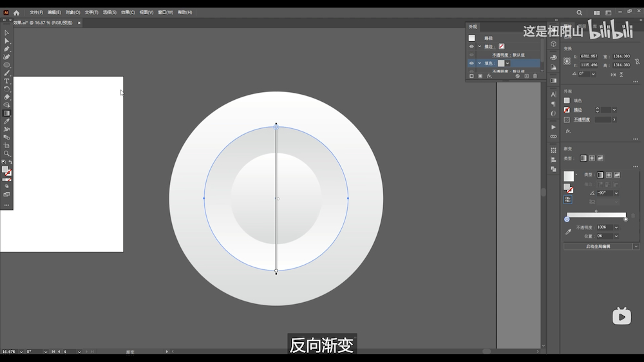Open the gradient angle -90° dropdown
Image resolution: width=644 pixels, height=362 pixels.
[616, 193]
